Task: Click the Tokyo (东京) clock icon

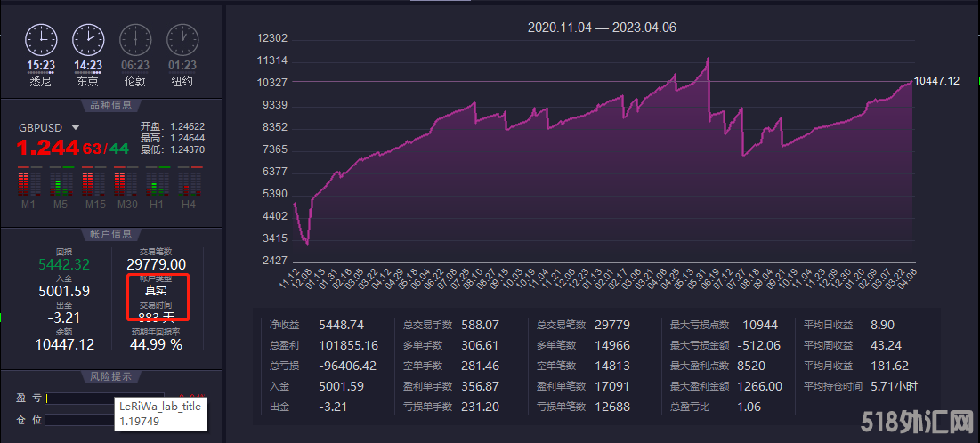Action: click(x=87, y=39)
